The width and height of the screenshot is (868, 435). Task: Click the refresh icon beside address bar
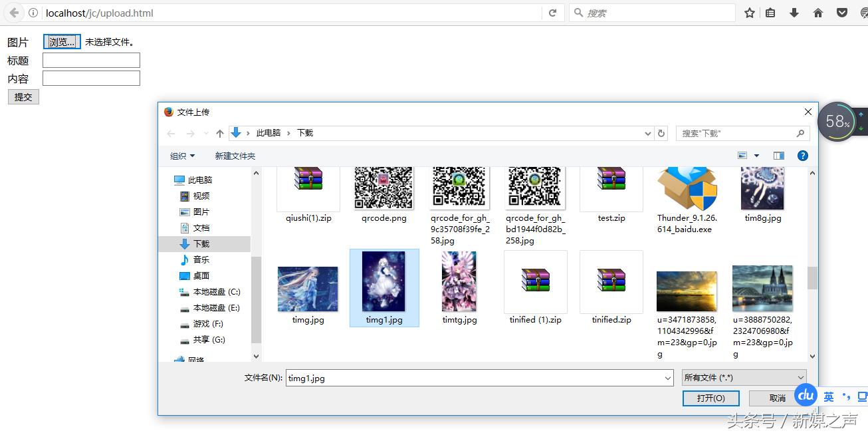tap(552, 12)
